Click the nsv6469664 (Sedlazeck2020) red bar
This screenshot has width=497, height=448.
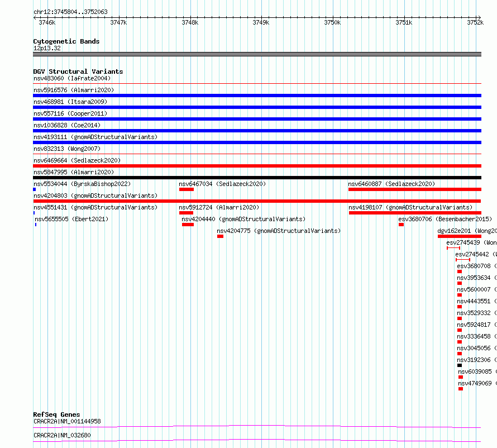point(257,166)
